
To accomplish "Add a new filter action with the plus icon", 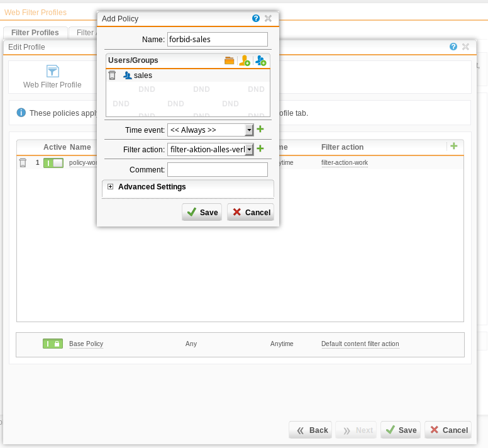I will (x=260, y=149).
